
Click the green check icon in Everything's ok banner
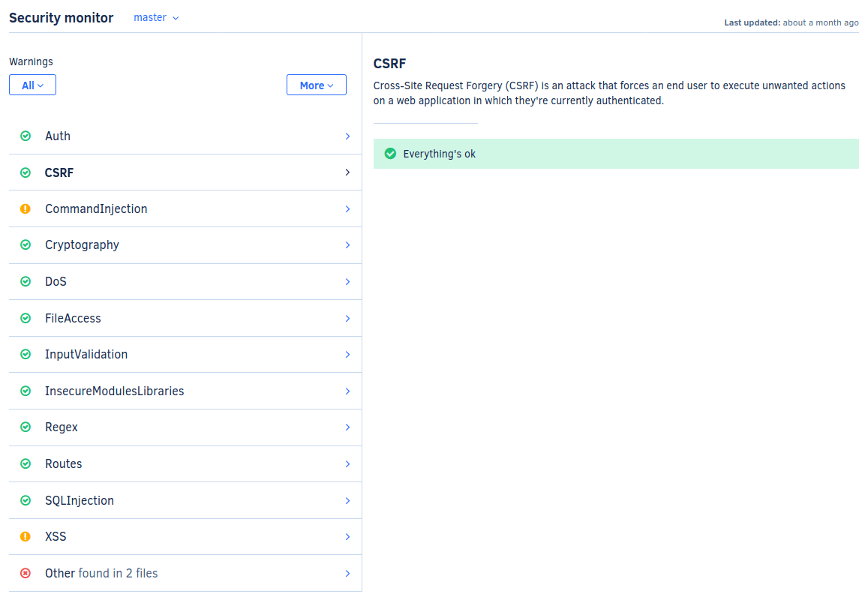point(390,154)
